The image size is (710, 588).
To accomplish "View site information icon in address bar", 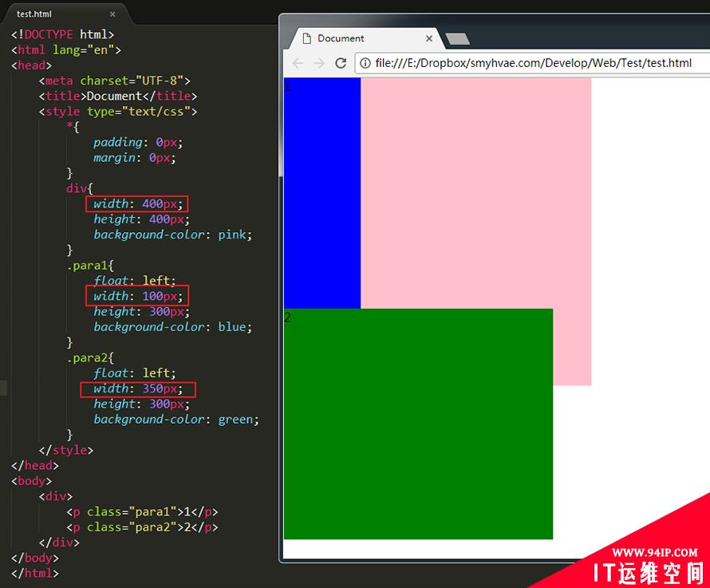I will click(x=365, y=63).
